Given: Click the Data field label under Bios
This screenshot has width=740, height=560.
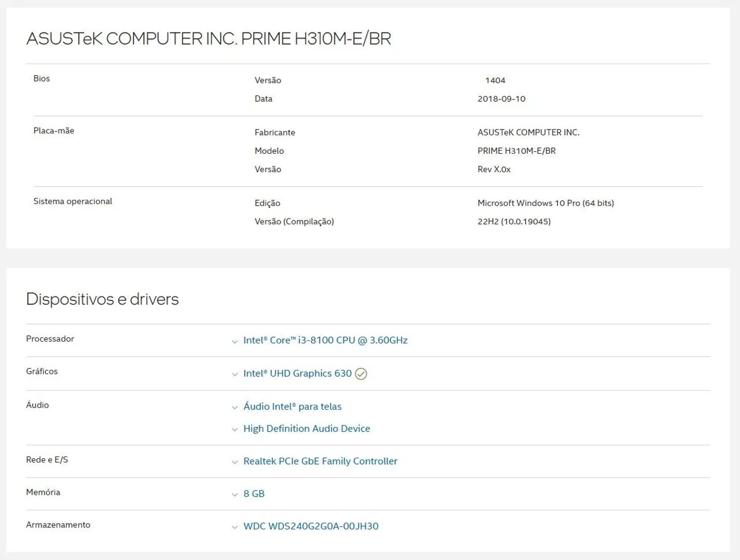Looking at the screenshot, I should click(x=264, y=99).
